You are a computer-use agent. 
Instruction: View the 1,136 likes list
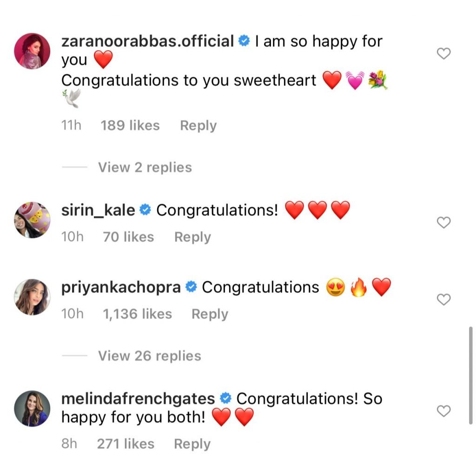click(137, 314)
